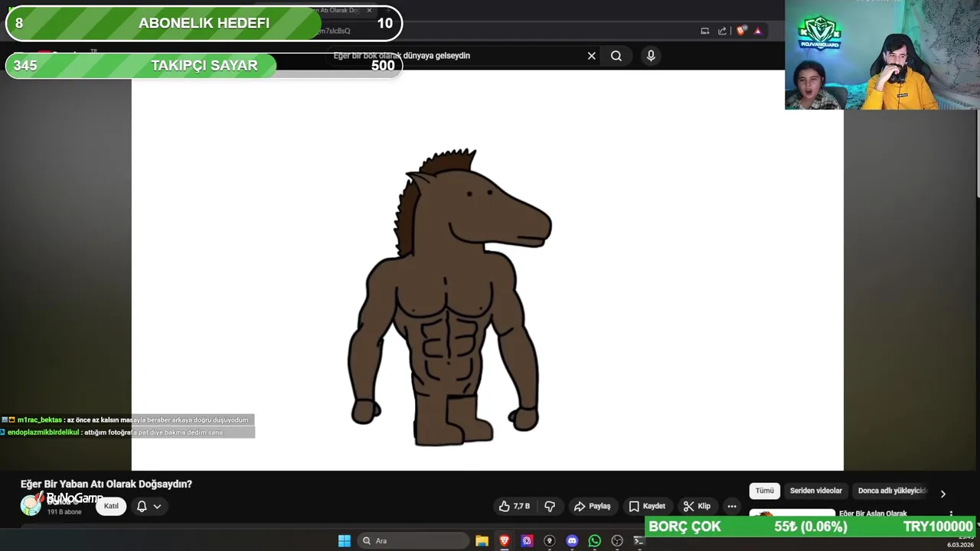Open Brave Shields lion icon
This screenshot has height=551, width=980.
click(741, 31)
